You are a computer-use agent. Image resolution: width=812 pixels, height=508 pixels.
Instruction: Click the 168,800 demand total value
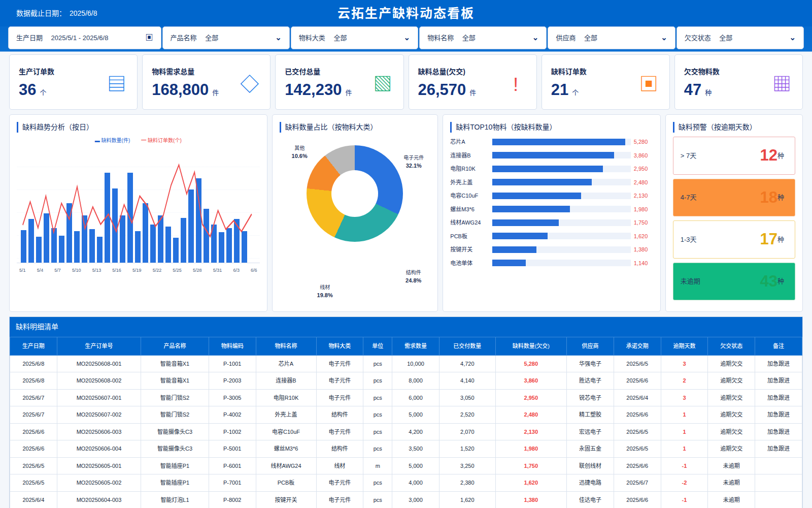click(180, 90)
